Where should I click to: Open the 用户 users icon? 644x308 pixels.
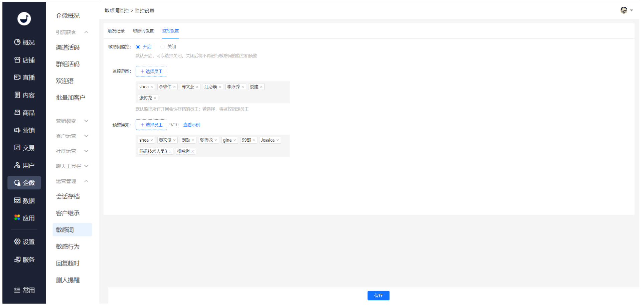[x=17, y=165]
